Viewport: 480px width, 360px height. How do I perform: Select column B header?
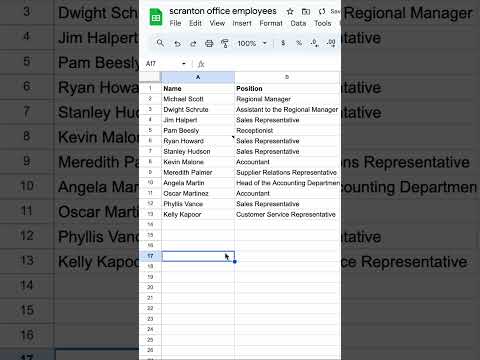[x=287, y=77]
